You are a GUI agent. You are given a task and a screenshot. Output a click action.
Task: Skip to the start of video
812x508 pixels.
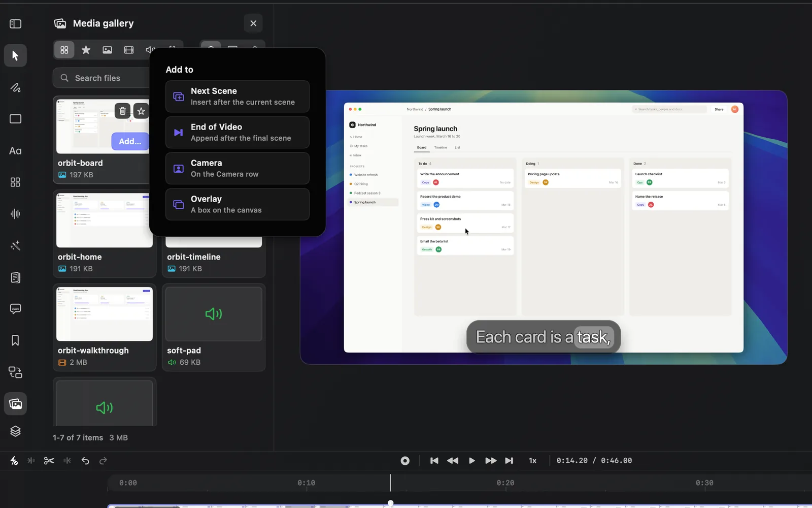[x=434, y=461]
